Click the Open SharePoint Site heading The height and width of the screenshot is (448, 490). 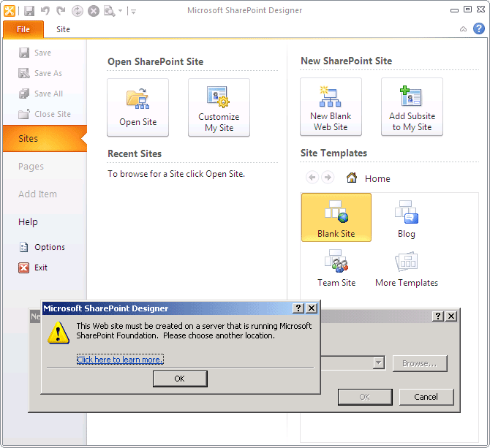[x=156, y=62]
